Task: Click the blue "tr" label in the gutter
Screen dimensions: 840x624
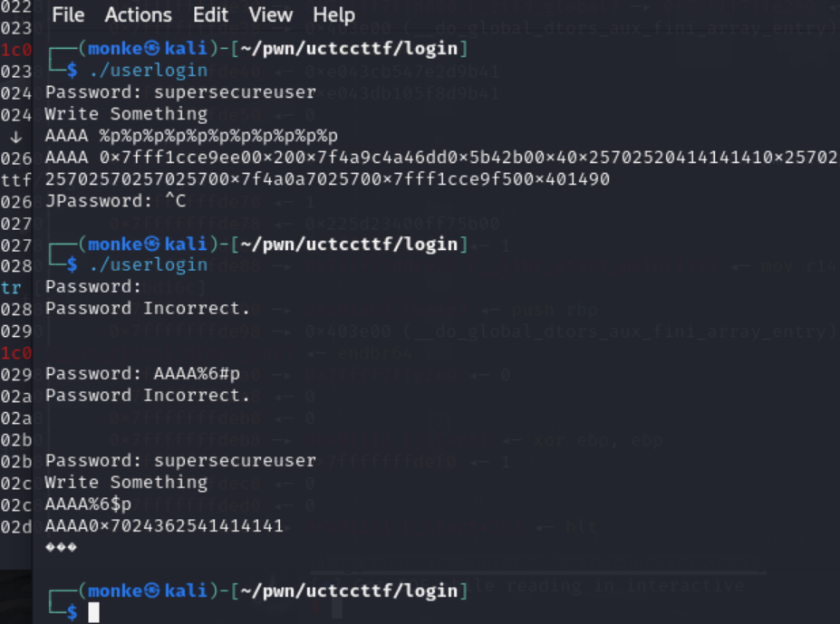Action: click(x=11, y=287)
